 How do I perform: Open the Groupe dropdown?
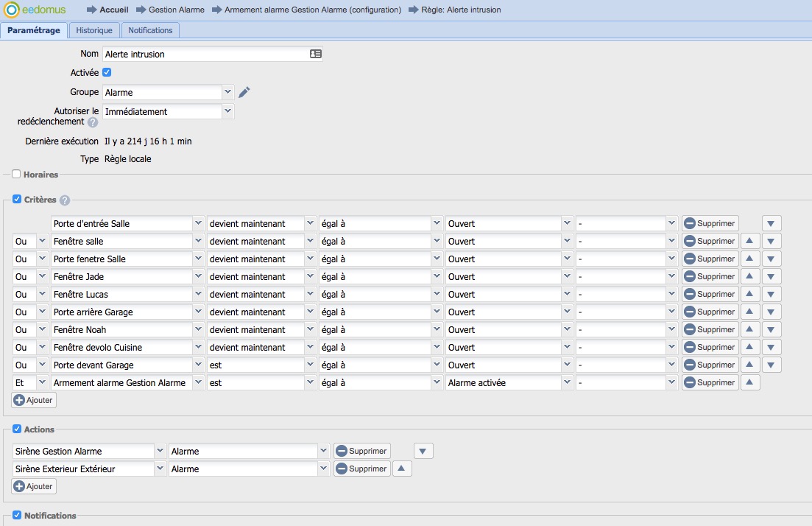[228, 92]
